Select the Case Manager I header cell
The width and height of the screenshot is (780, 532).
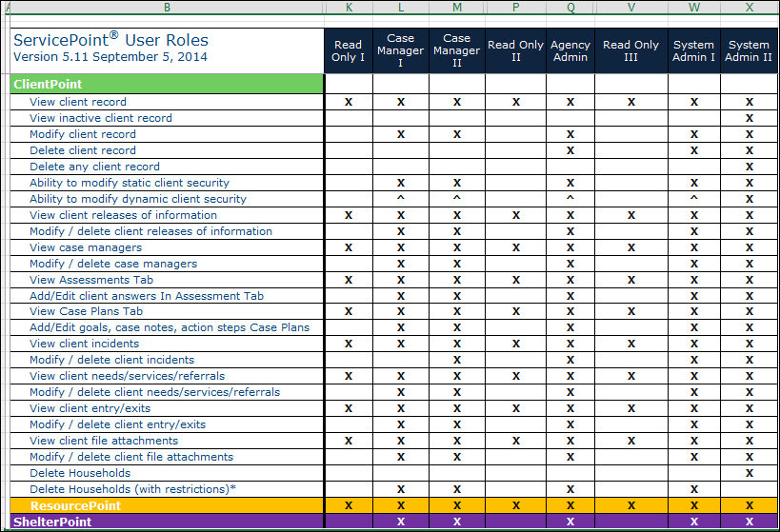400,50
